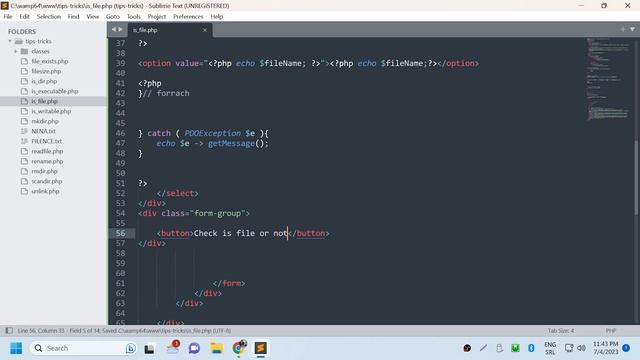Open readfile.php in sidebar
This screenshot has width=640, height=360.
point(47,151)
